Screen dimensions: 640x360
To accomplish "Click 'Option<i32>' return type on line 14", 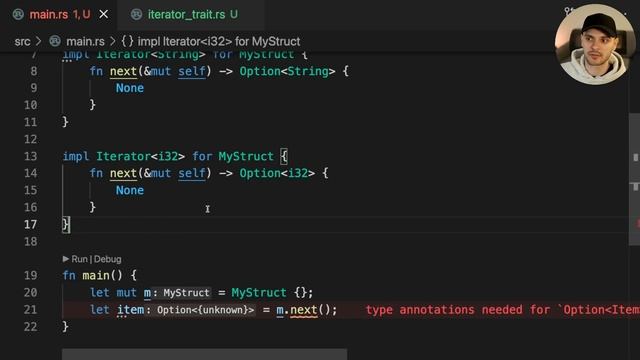I will coord(277,173).
